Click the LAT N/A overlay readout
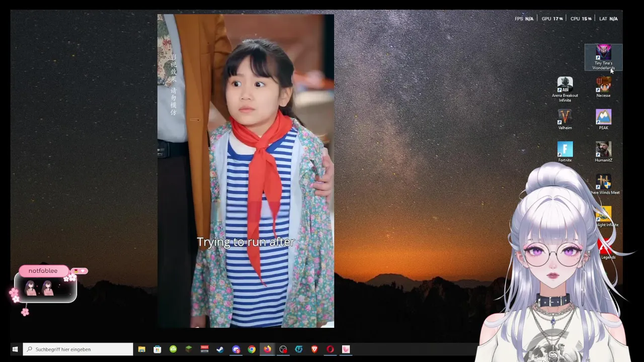This screenshot has width=644, height=362. click(x=608, y=19)
